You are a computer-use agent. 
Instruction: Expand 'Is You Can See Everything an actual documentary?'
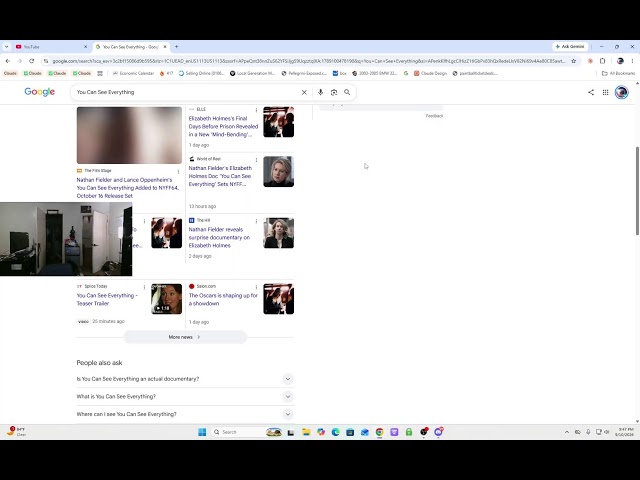185,379
